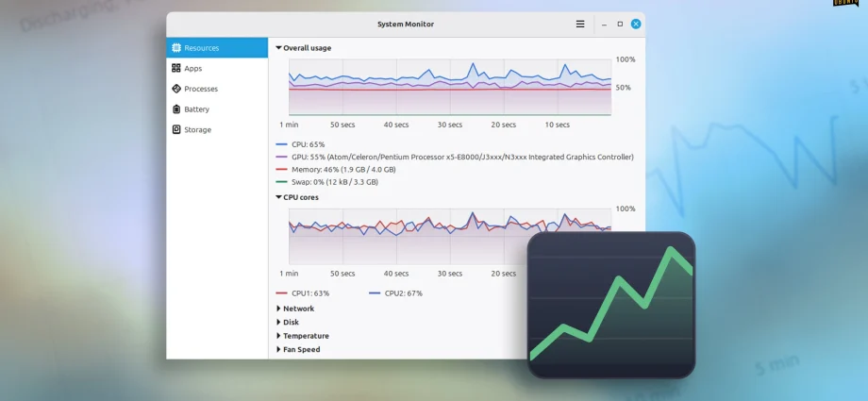The height and width of the screenshot is (401, 868).
Task: Click the 'CPU1: 63%' value
Action: [x=310, y=293]
